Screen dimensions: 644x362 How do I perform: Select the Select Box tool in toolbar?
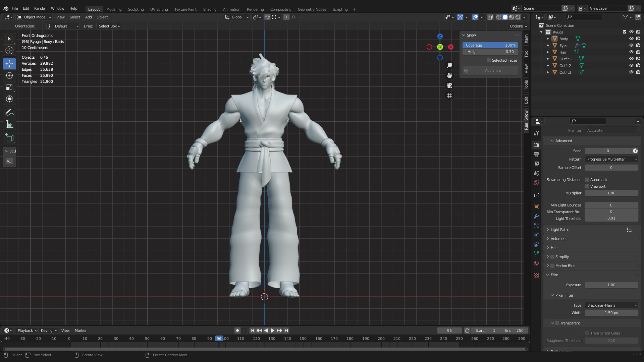click(x=9, y=39)
